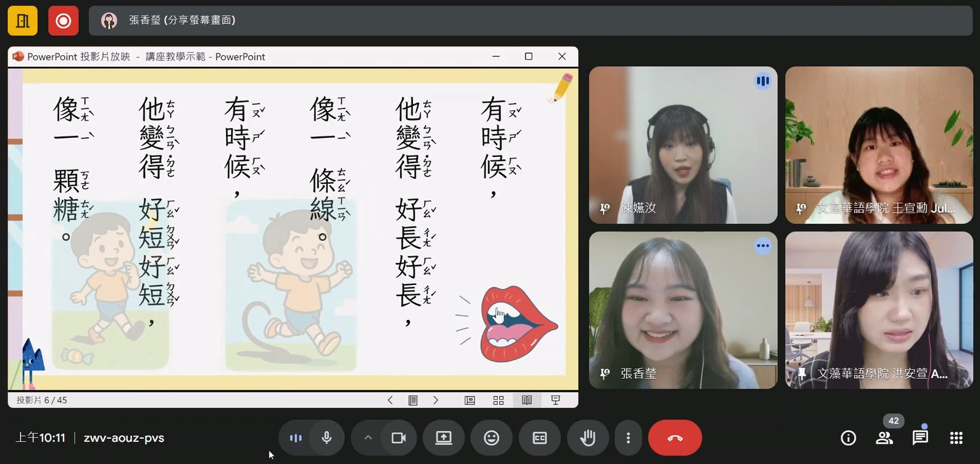Open the emoji reactions button

[x=491, y=438]
